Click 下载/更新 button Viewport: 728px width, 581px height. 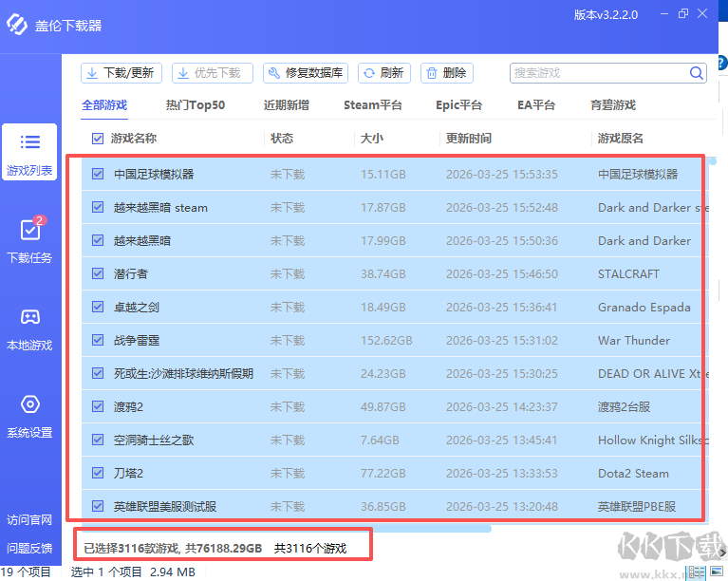point(121,73)
